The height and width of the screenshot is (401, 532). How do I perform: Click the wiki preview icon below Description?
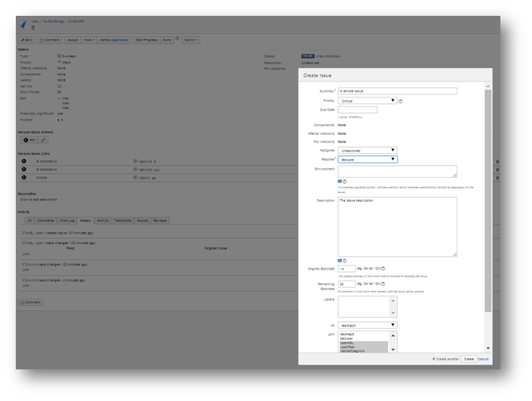(x=339, y=260)
